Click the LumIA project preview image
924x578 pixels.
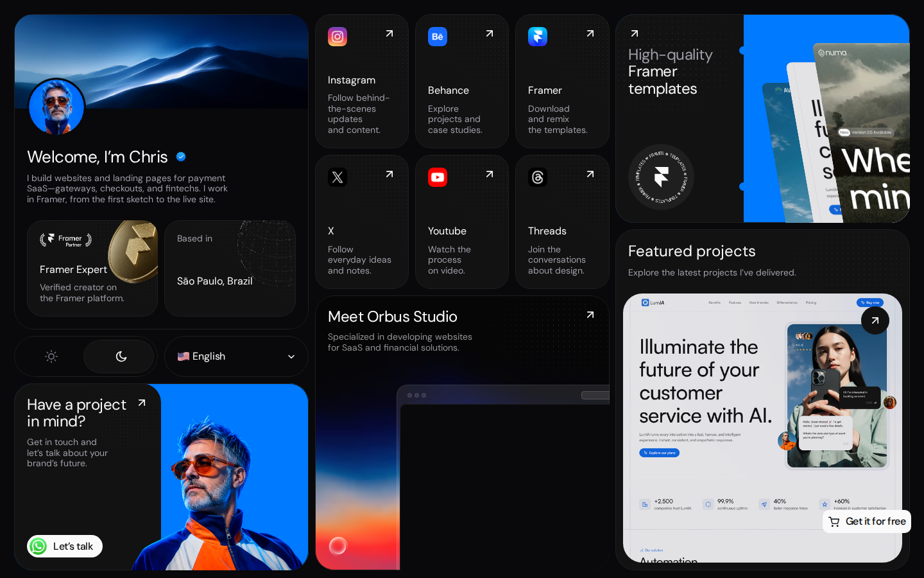(762, 428)
